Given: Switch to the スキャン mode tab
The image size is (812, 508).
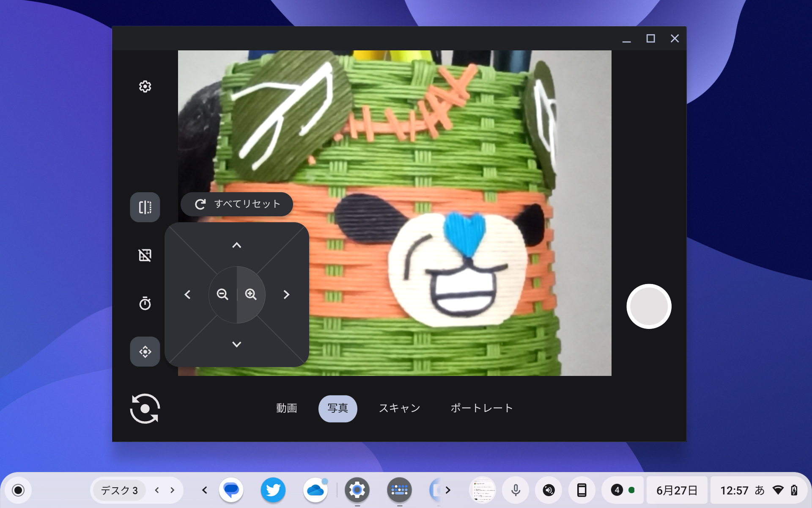Looking at the screenshot, I should pos(399,408).
